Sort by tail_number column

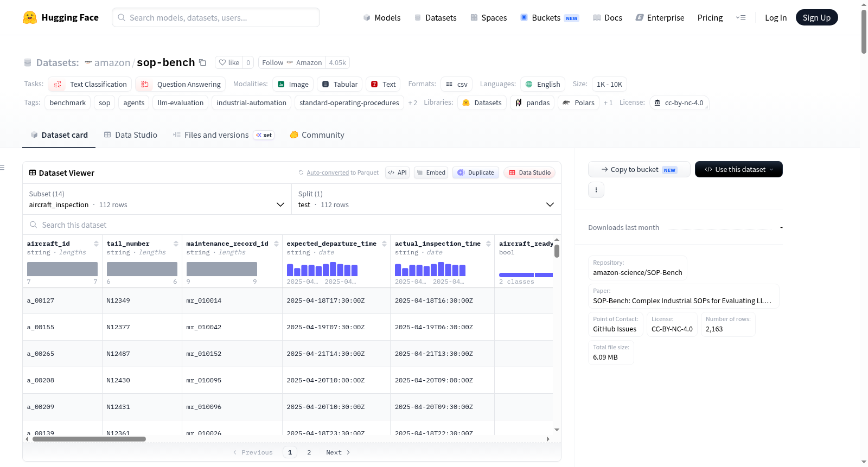click(x=176, y=244)
